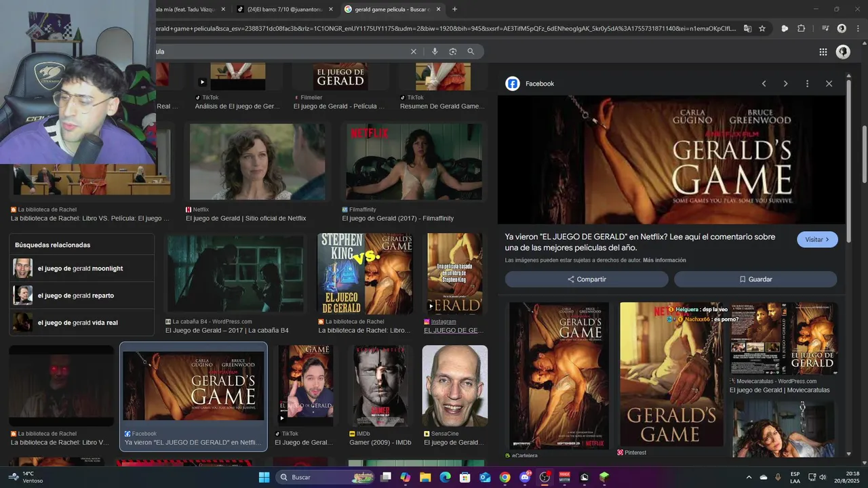Viewport: 868px width, 488px height.
Task: Bookmark this page with the star icon
Action: point(762,28)
